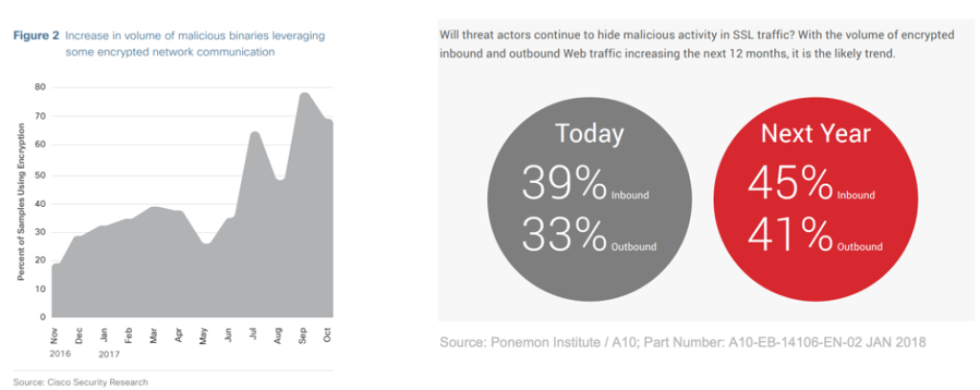Click the red Next Year circle
Image resolution: width=980 pixels, height=390 pixels.
814,199
